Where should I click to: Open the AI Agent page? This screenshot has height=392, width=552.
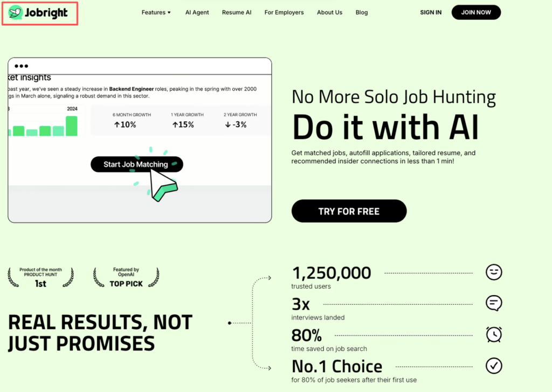[197, 12]
